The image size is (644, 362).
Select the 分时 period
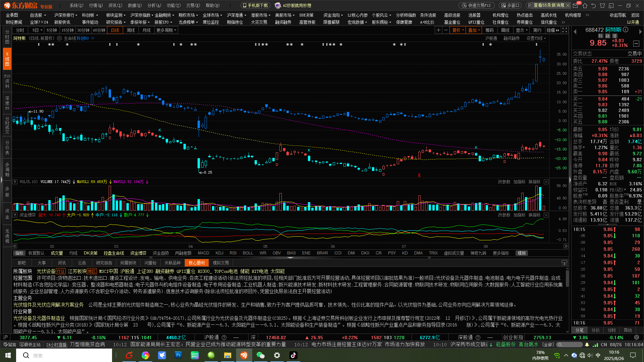click(20, 30)
